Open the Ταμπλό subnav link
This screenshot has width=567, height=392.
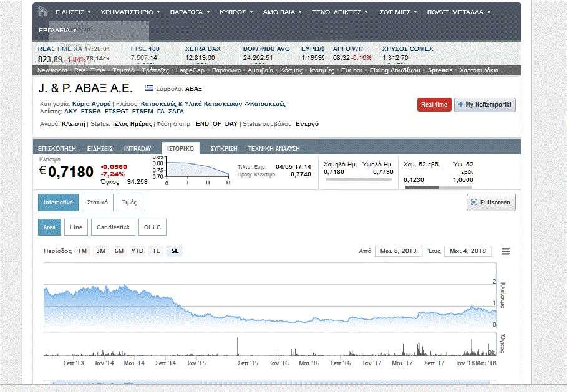[124, 70]
